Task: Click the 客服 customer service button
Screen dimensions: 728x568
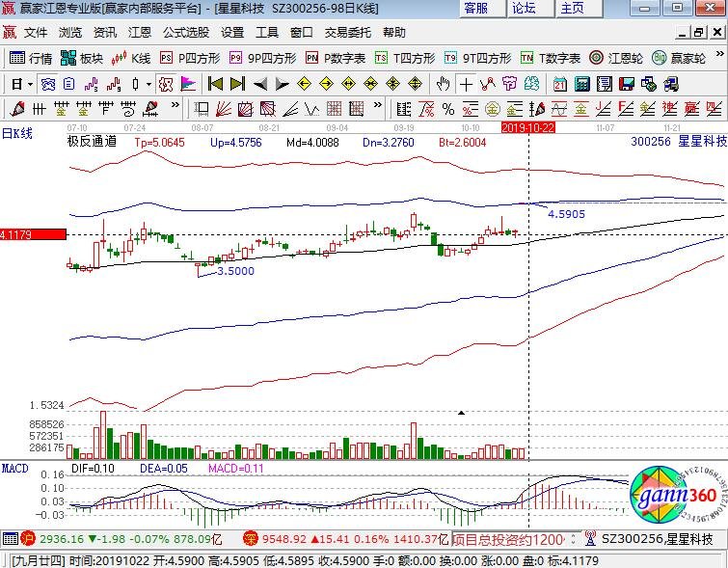Action: [481, 8]
